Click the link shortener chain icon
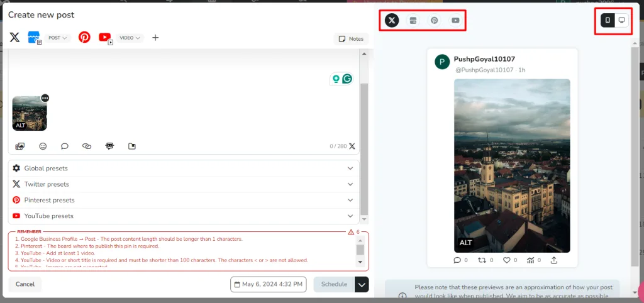This screenshot has height=303, width=644. 87,146
